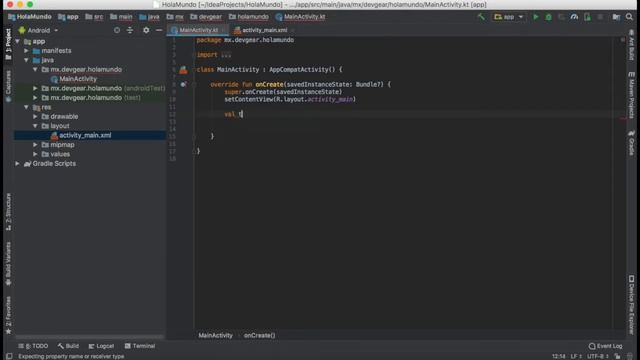Close the activity_main.xml tab

pyautogui.click(x=293, y=30)
